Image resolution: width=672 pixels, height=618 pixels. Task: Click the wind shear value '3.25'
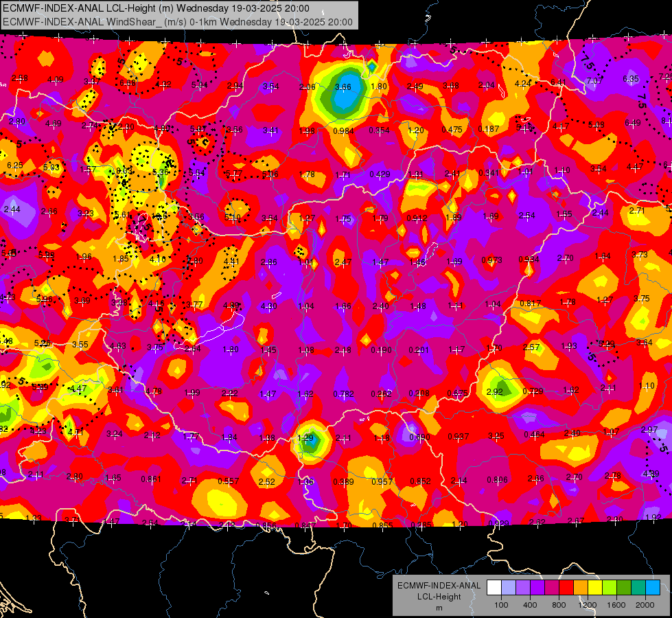pos(496,436)
